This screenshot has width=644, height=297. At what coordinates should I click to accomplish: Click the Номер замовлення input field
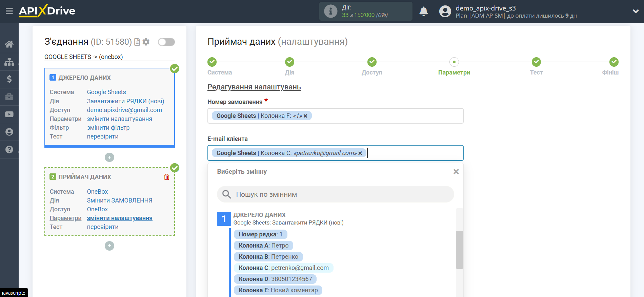tap(335, 116)
